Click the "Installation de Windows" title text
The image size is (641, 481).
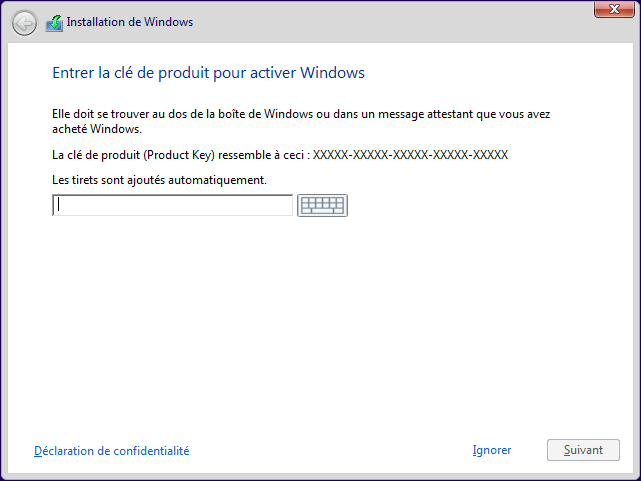point(130,22)
